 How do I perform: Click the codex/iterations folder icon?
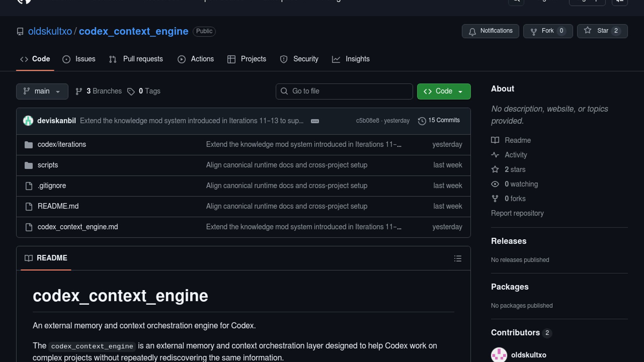click(x=29, y=145)
